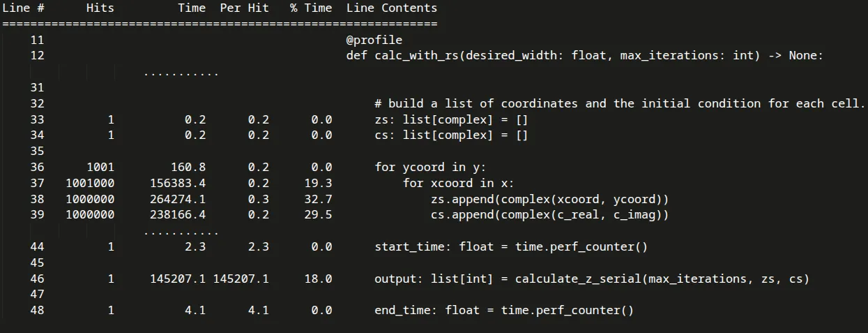Click the 'zs: list[complex] = []' line
The height and width of the screenshot is (333, 868).
[452, 119]
